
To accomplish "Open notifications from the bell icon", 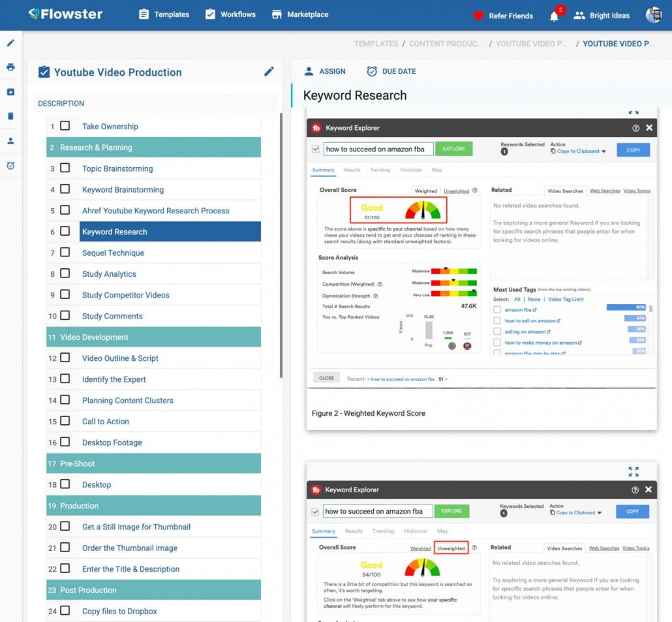I will click(x=554, y=16).
